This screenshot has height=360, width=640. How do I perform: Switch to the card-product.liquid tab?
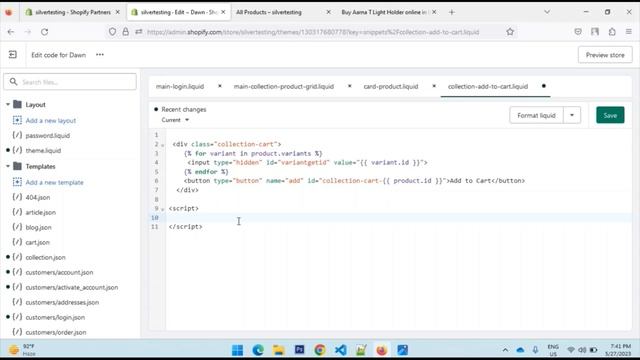391,87
